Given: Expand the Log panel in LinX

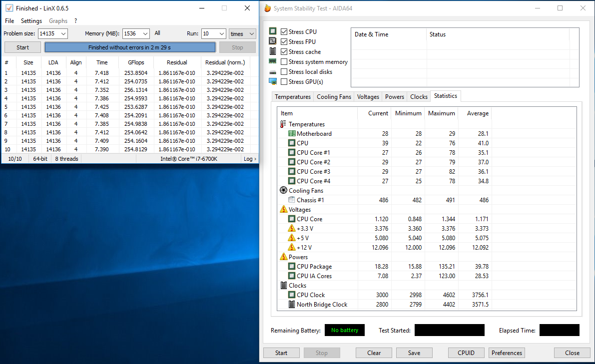Looking at the screenshot, I should pyautogui.click(x=250, y=159).
